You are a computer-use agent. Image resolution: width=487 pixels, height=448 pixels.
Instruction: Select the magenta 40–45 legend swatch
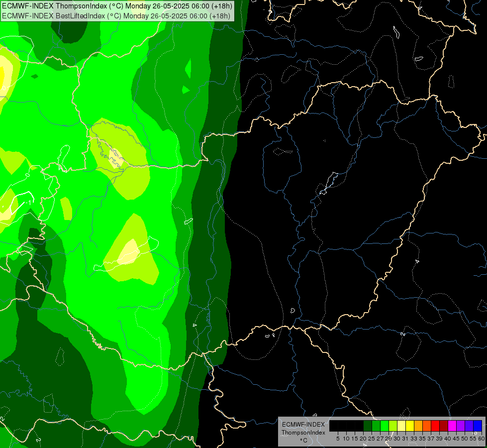point(452,426)
